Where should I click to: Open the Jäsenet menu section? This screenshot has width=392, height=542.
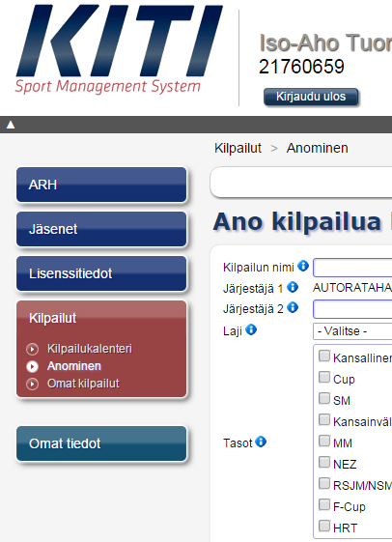101,229
